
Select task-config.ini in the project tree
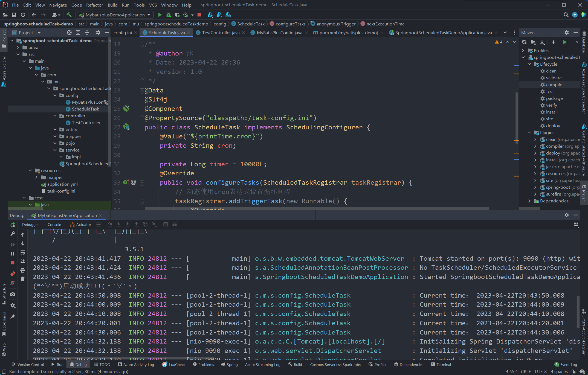61,191
